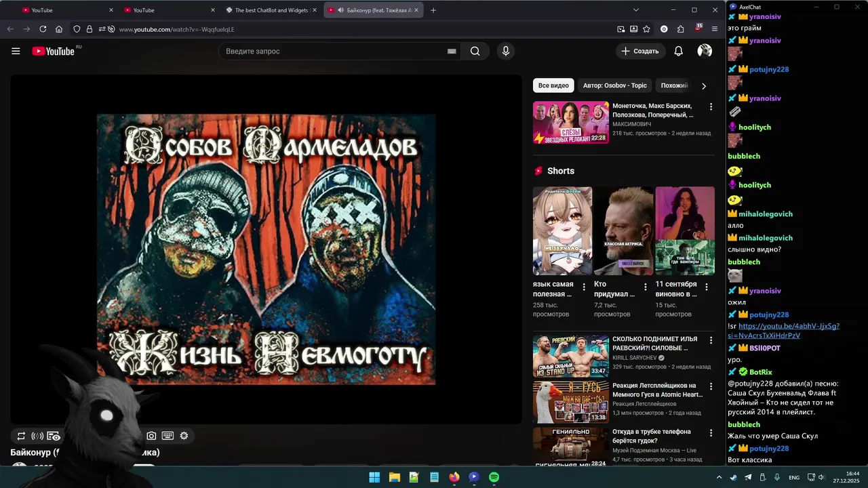868x488 pixels.
Task: Switch the ENG input language indicator
Action: [793, 477]
